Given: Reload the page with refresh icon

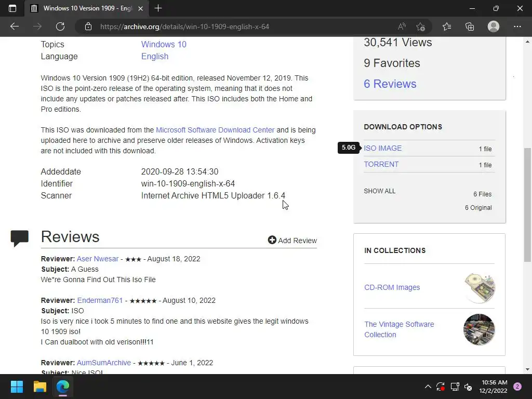Looking at the screenshot, I should (x=60, y=26).
